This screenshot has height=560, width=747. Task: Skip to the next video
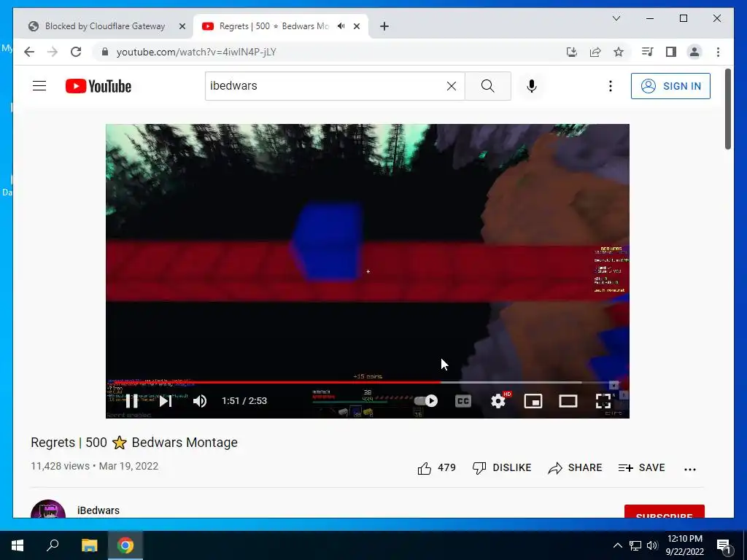[x=166, y=401]
